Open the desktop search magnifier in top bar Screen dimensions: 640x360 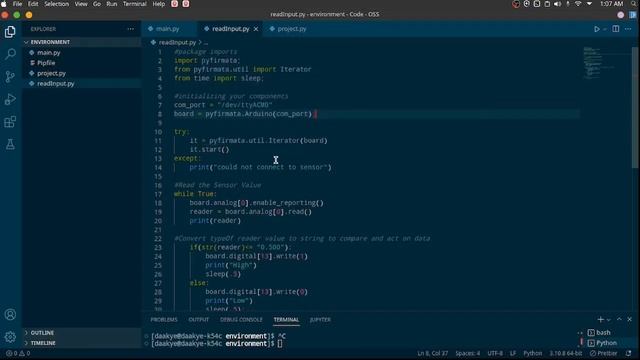[x=634, y=4]
